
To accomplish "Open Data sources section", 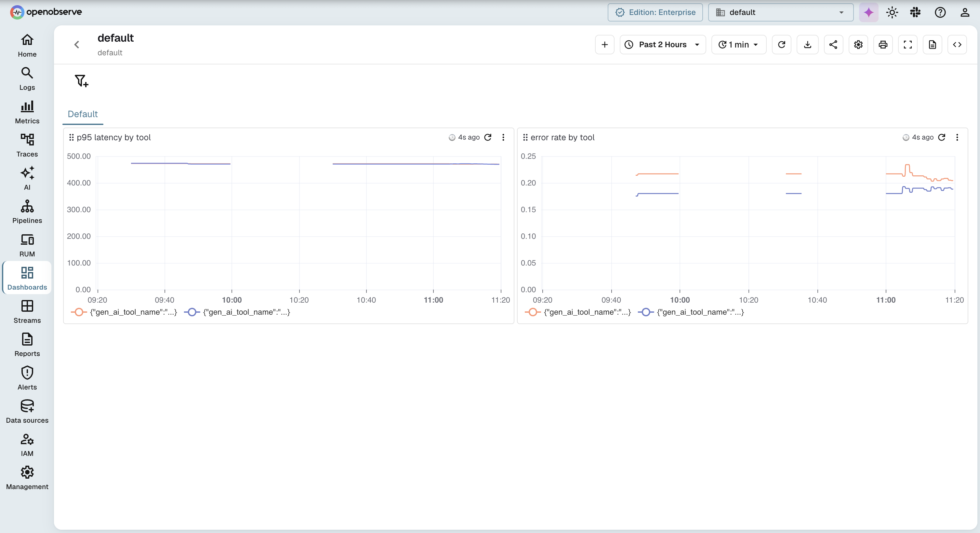I will coord(27,412).
